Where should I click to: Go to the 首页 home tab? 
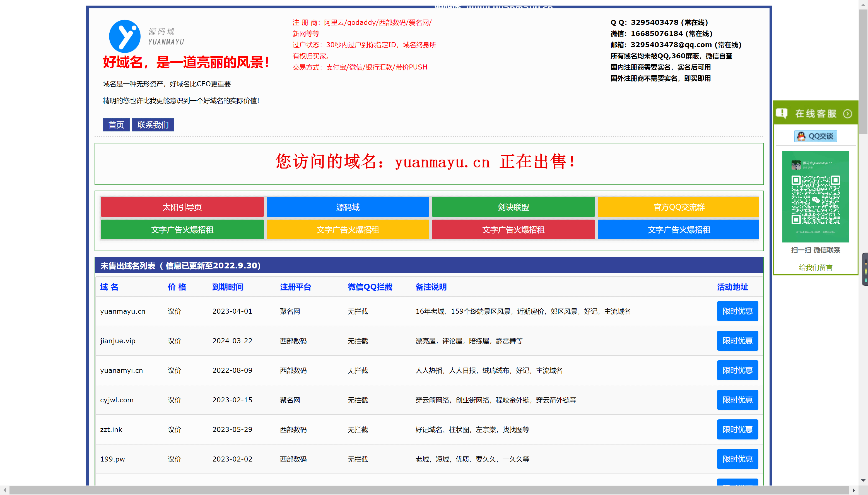coord(116,125)
